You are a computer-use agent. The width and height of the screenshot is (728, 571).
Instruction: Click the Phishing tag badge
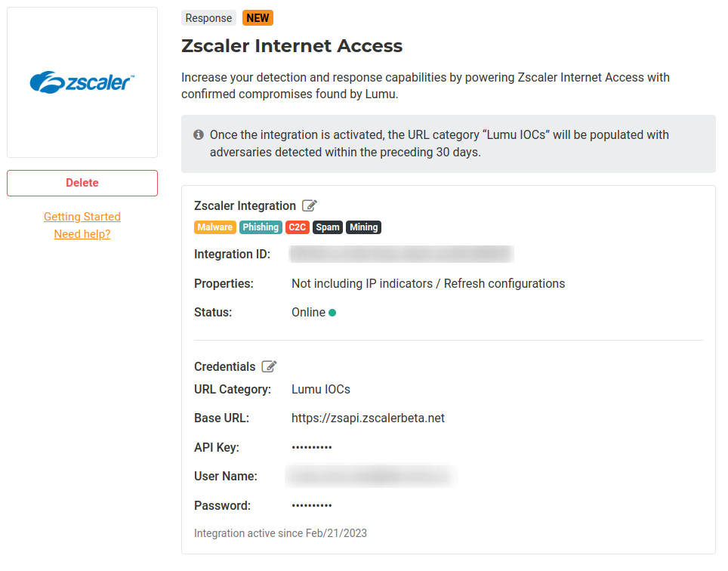(261, 227)
